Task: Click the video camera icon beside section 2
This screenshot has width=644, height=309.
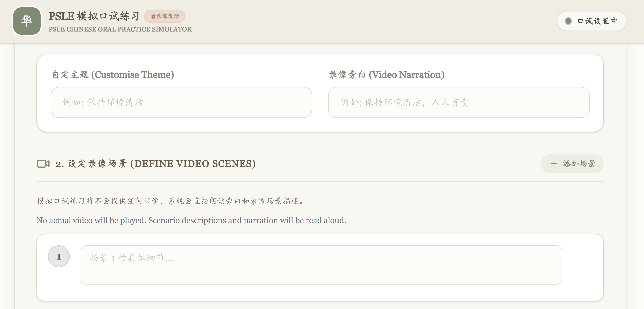Action: [43, 164]
